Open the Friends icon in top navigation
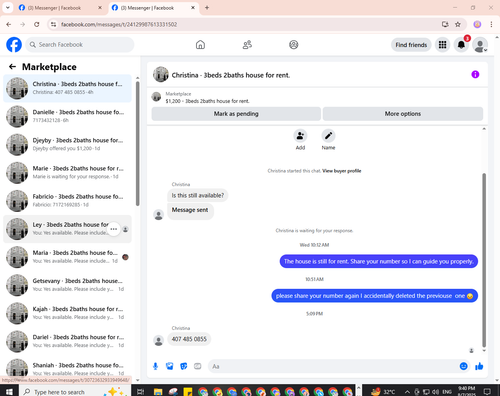Screen dimensions: 500x396 coord(247,45)
